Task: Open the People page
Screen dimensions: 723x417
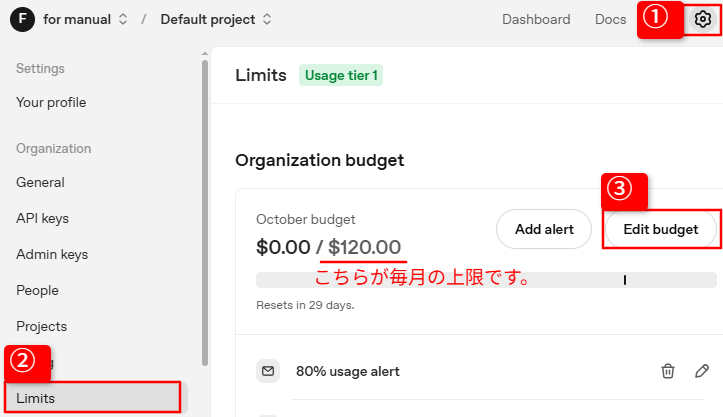Action: pyautogui.click(x=37, y=290)
